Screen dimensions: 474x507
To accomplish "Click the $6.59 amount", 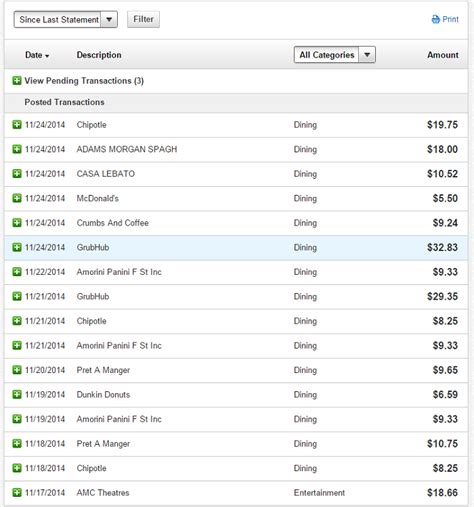I will 445,395.
